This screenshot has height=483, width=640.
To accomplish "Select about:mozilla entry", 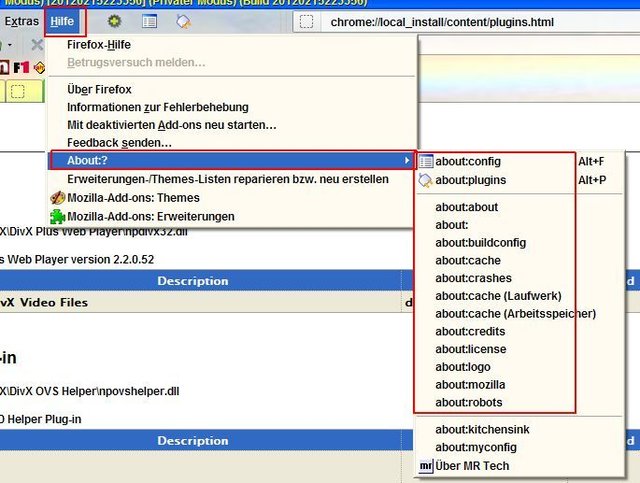I will point(519,385).
